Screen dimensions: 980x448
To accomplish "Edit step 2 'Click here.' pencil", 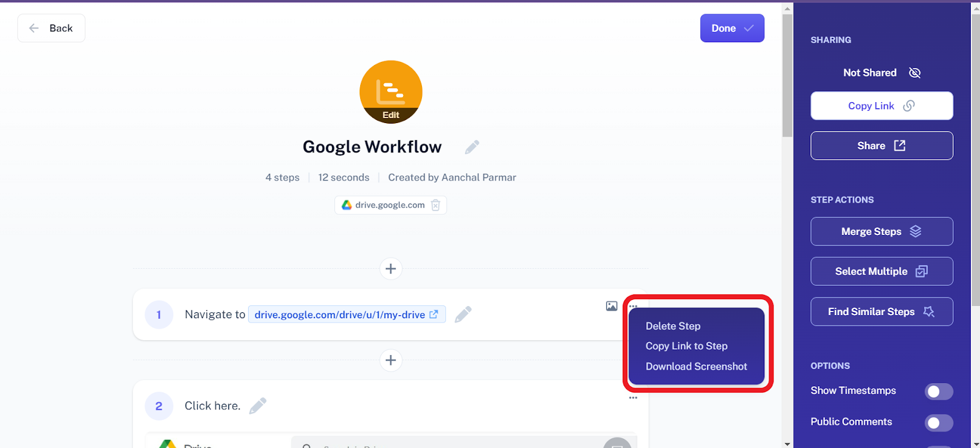I will [258, 406].
